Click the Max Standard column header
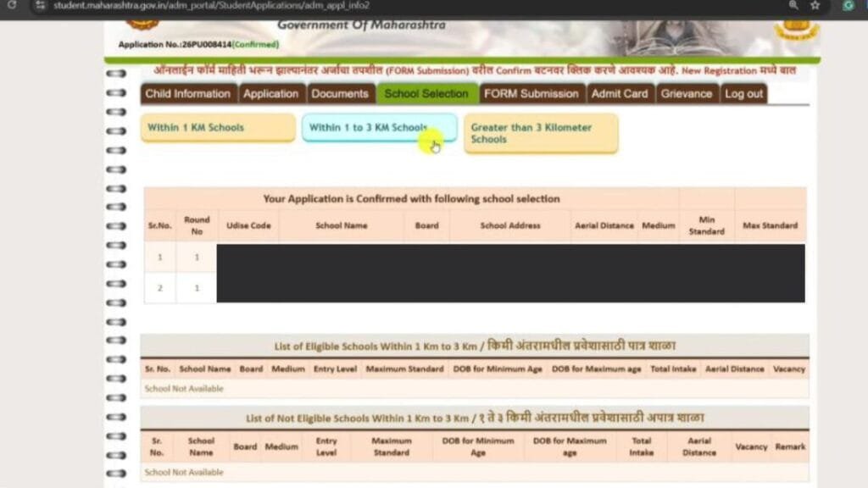Screen dimensions: 868x488 770,225
